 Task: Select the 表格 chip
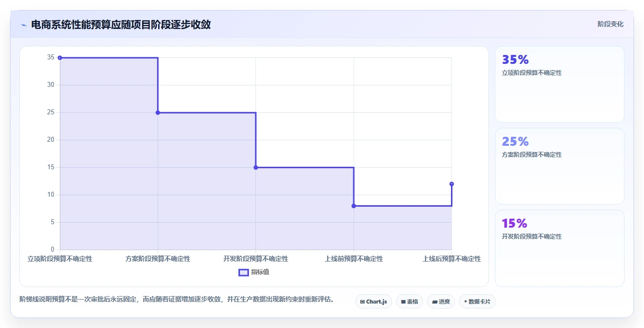coord(410,302)
